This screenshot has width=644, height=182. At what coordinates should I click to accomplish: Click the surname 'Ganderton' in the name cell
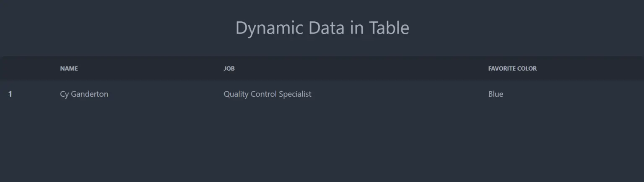point(89,94)
